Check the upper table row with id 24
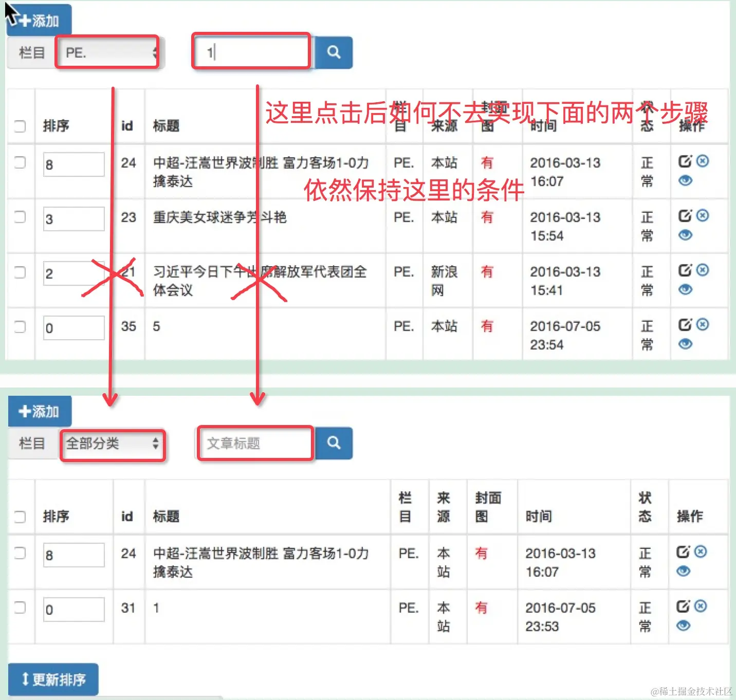Image resolution: width=736 pixels, height=700 pixels. tap(20, 162)
